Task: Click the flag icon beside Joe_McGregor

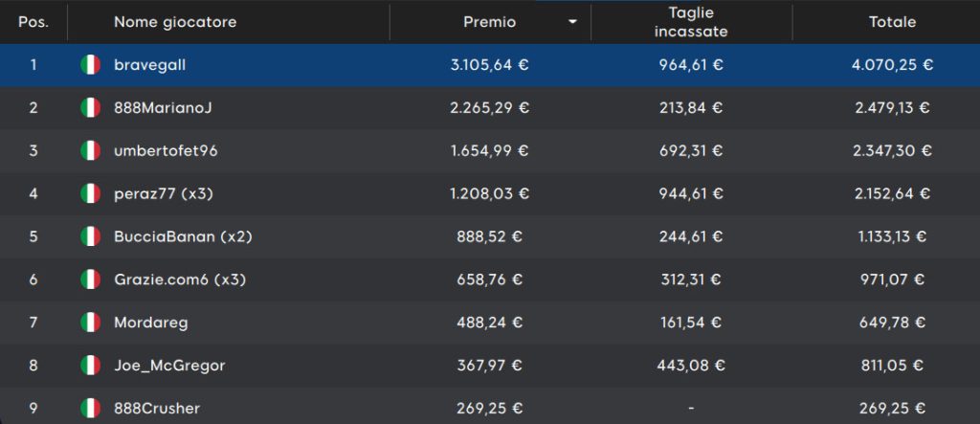Action: click(x=91, y=366)
